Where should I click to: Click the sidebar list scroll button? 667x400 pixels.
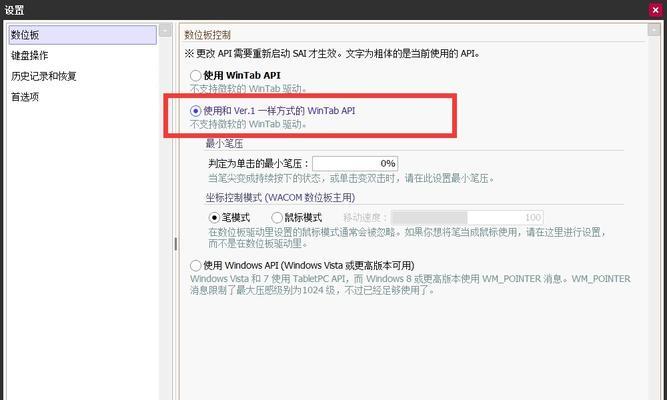[165, 30]
